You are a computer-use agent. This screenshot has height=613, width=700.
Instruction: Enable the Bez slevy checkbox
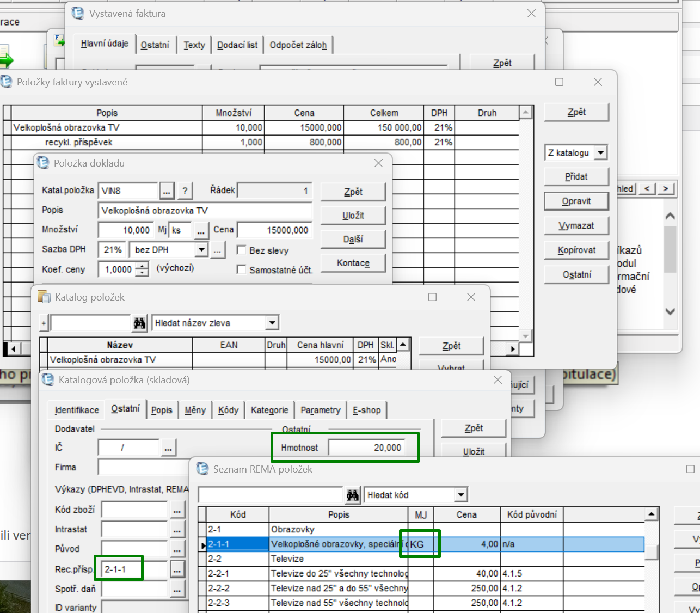coord(242,250)
